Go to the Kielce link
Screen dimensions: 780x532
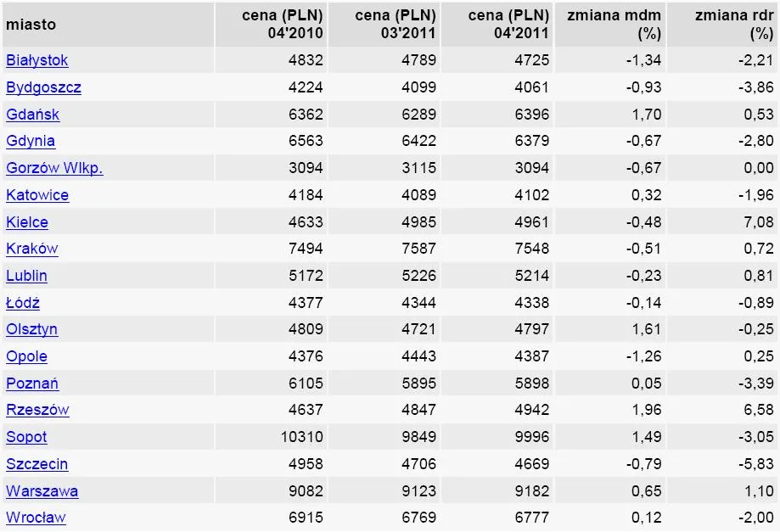[x=27, y=222]
